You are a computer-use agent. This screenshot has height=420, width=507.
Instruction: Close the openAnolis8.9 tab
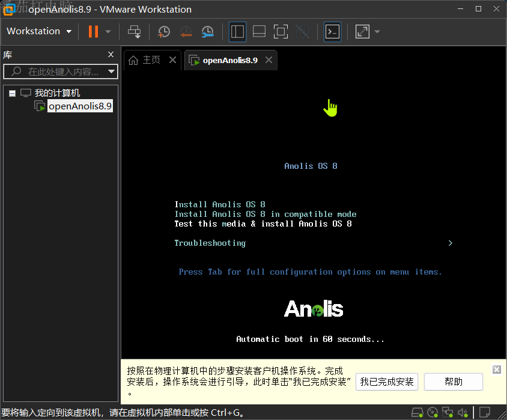(x=269, y=60)
